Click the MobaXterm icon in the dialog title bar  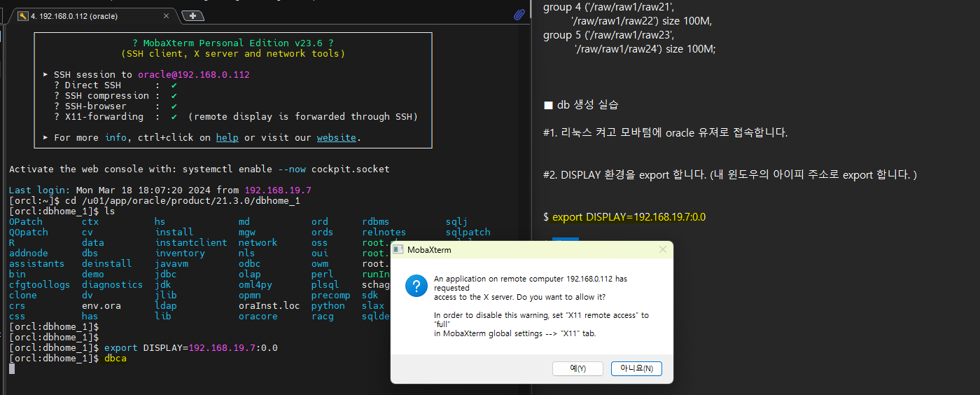point(398,249)
